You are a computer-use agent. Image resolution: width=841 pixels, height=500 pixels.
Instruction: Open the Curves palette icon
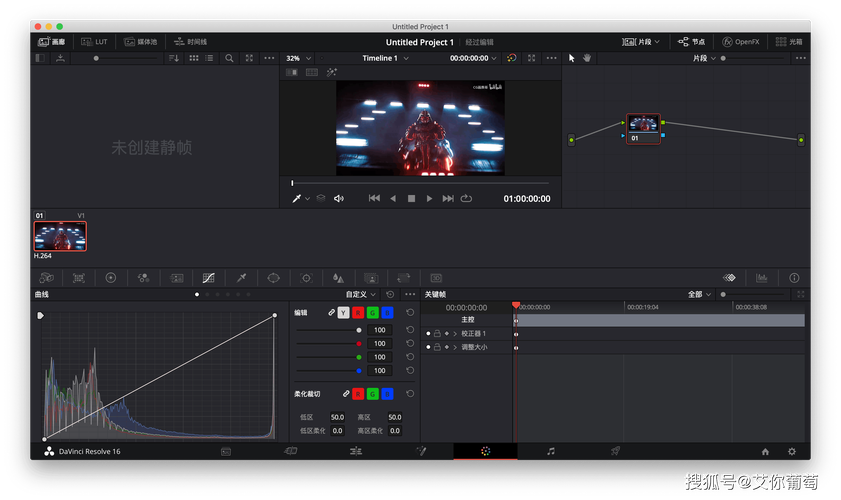coord(208,278)
